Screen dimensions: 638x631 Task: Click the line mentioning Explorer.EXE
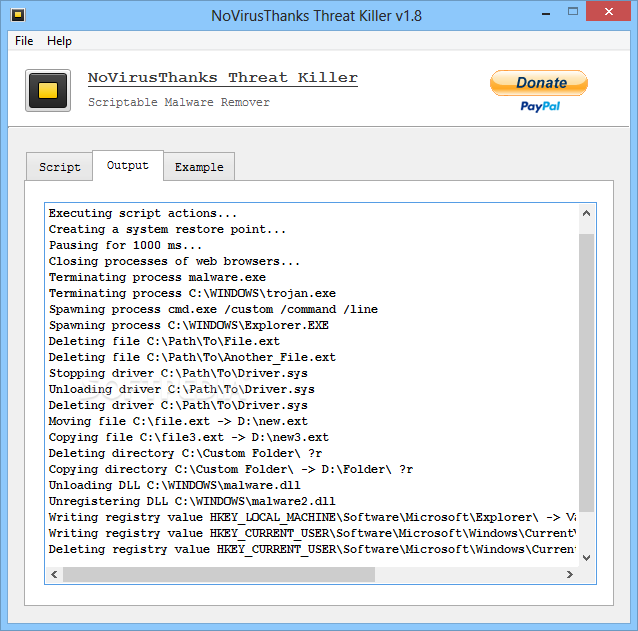click(188, 325)
